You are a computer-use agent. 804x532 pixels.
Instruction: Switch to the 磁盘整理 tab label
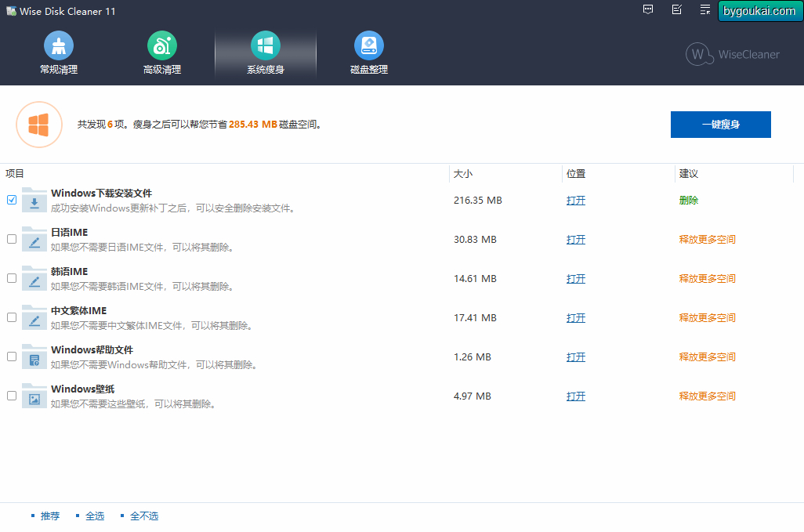point(368,70)
